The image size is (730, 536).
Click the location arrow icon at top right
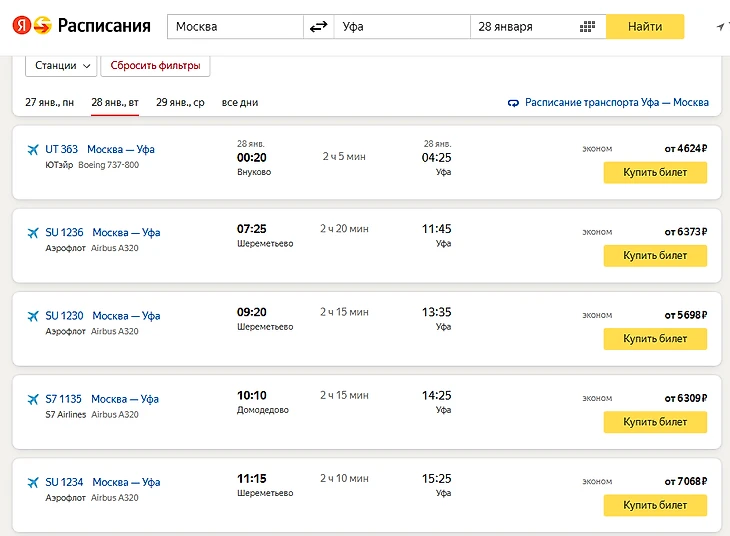click(721, 27)
